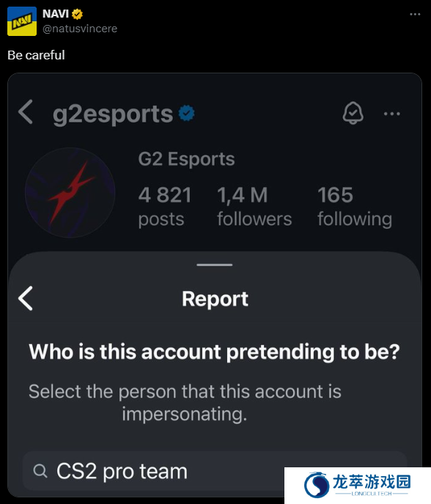This screenshot has height=504, width=431.
Task: Open the tweet's three-dot more menu
Action: point(415,14)
